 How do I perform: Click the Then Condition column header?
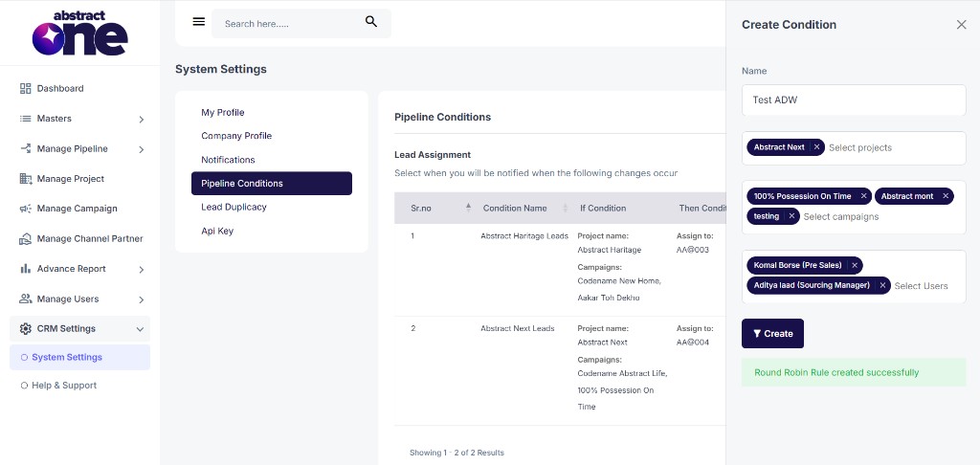click(702, 209)
